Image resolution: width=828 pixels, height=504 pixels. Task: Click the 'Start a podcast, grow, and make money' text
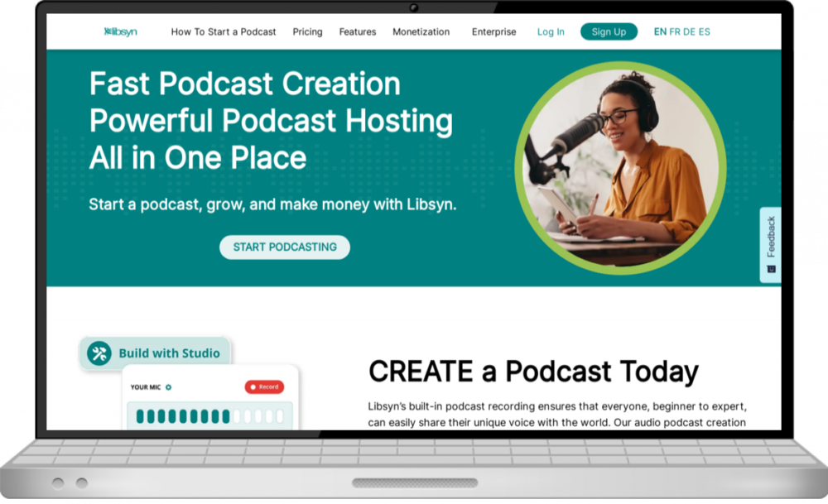tap(272, 204)
